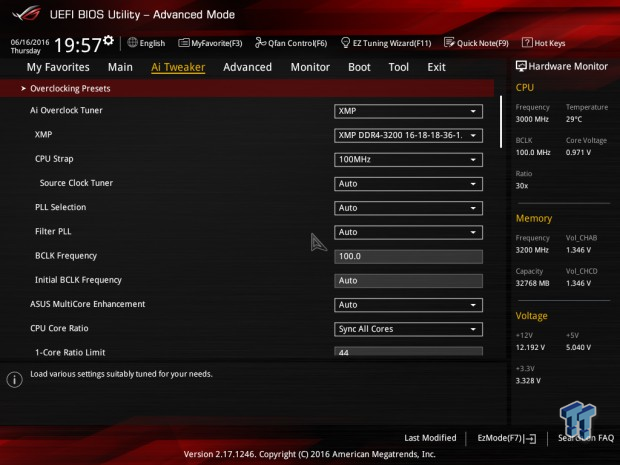Click the memory capacity value 32768 MB
This screenshot has height=465, width=620.
(532, 283)
